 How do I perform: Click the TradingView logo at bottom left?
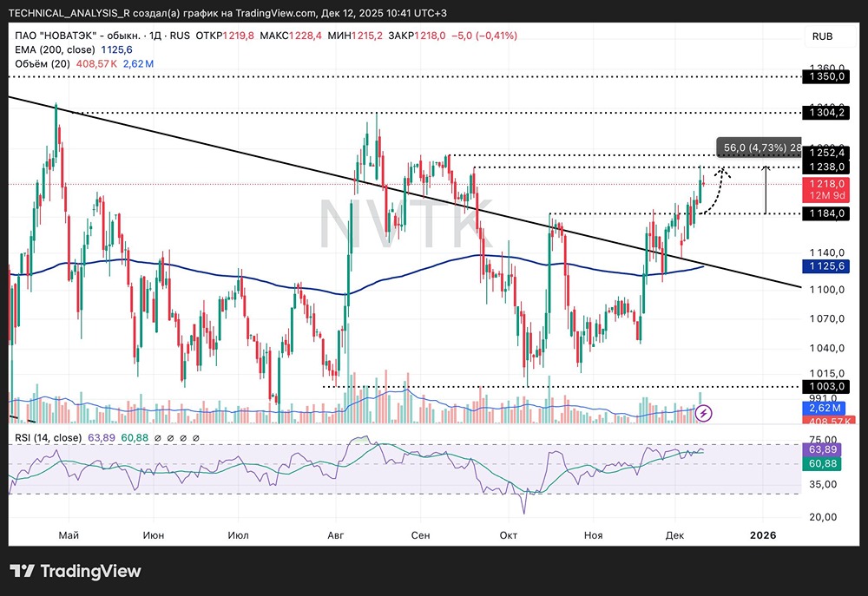click(x=76, y=571)
